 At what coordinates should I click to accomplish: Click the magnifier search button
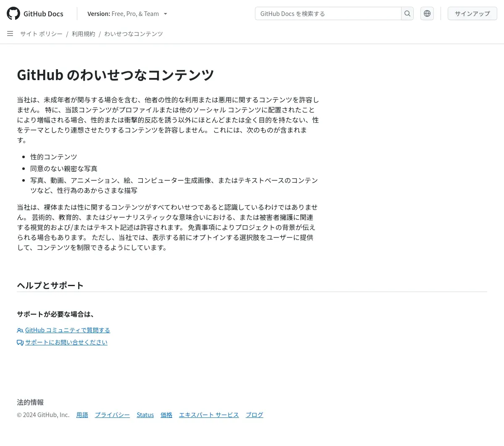407,13
